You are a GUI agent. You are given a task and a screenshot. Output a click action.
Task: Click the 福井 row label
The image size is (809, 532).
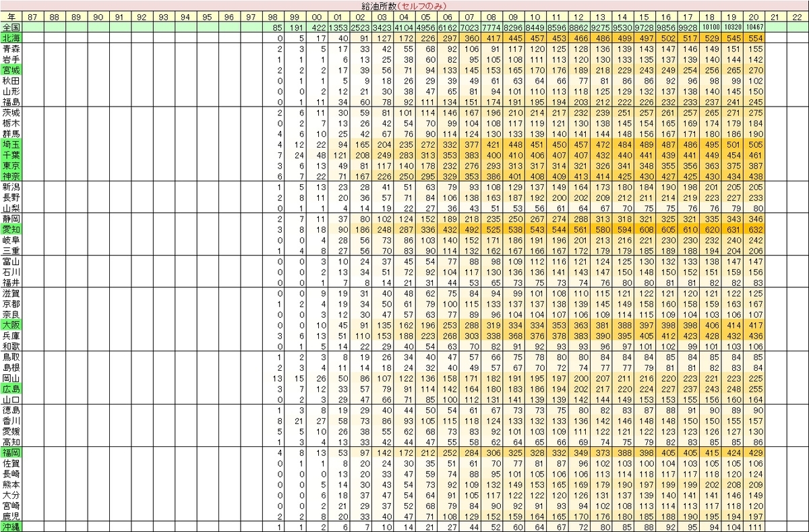[x=11, y=283]
